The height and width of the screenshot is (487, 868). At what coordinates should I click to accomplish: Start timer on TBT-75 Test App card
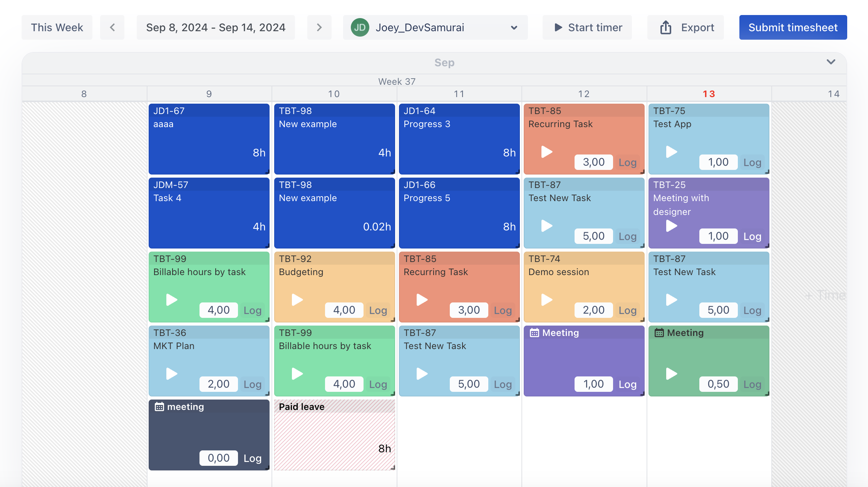[x=671, y=152]
